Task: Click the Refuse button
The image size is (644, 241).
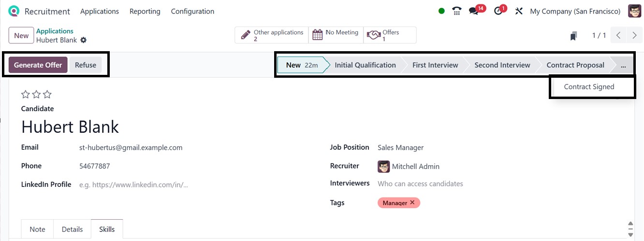Action: (x=86, y=65)
